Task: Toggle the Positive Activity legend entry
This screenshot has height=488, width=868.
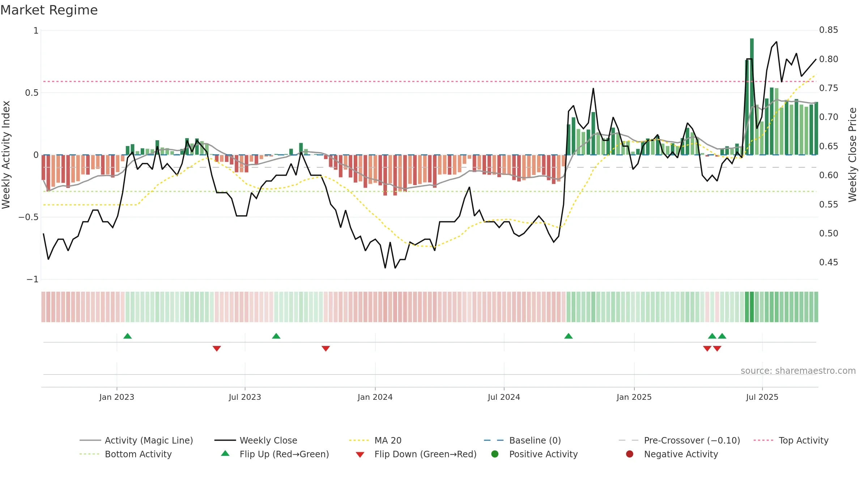Action: (x=534, y=454)
